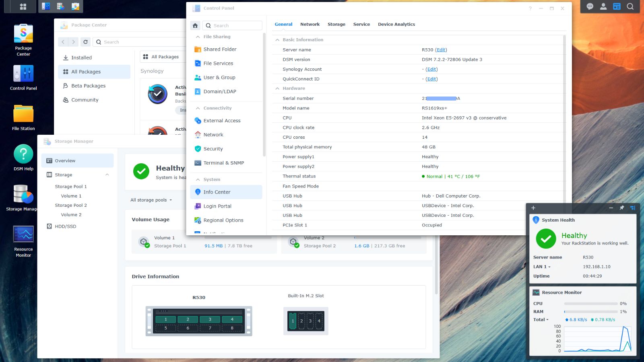Switch to the Service tab

click(x=361, y=24)
